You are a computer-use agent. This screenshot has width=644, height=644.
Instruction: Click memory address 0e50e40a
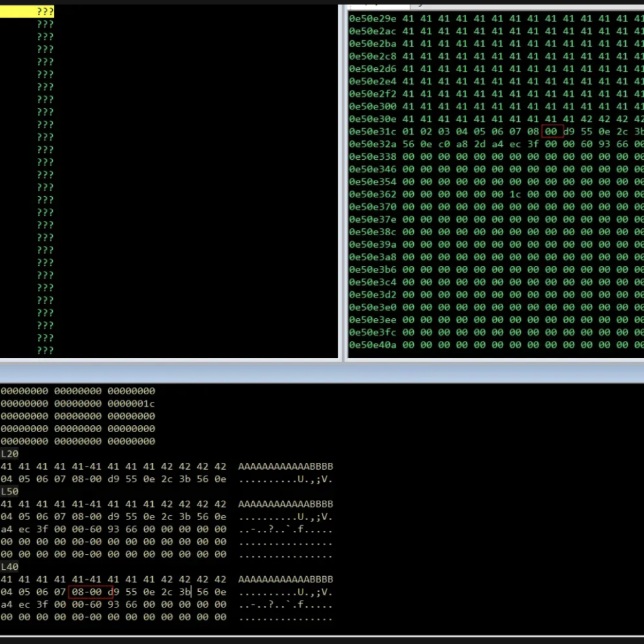pyautogui.click(x=372, y=345)
